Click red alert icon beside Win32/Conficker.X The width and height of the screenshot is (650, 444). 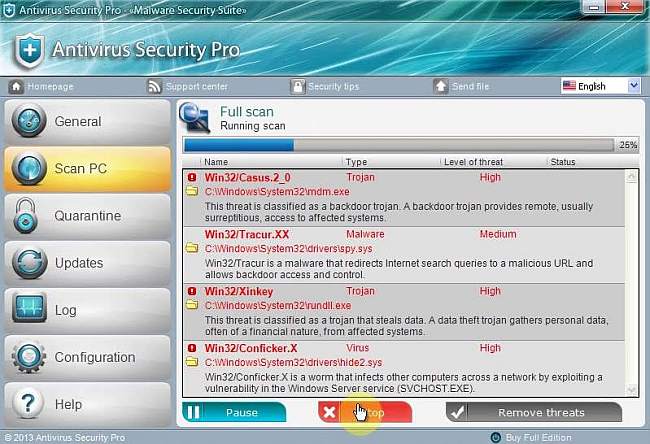[192, 348]
